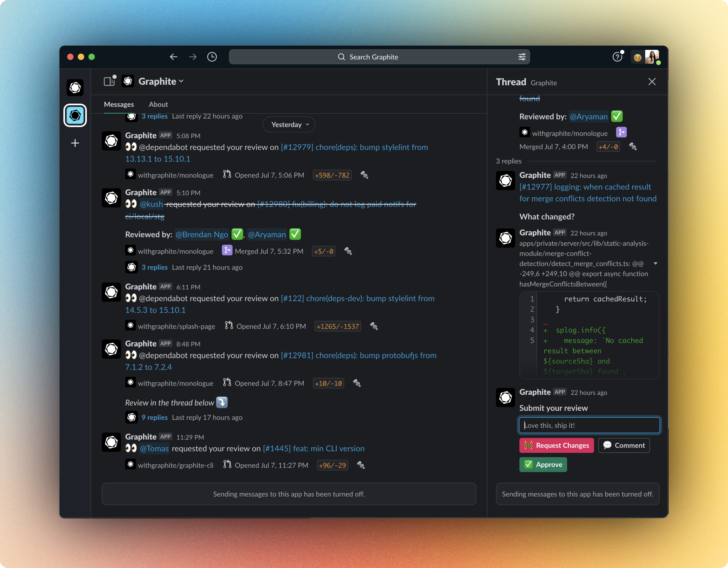Click wrench icon next to +4/-0 in thread
Image resolution: width=728 pixels, height=568 pixels.
click(633, 147)
